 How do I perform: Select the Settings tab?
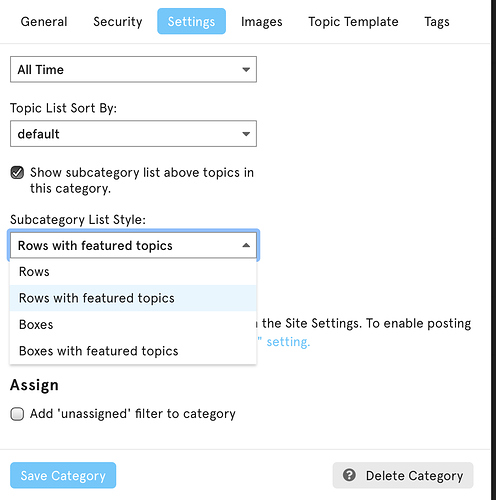click(191, 22)
